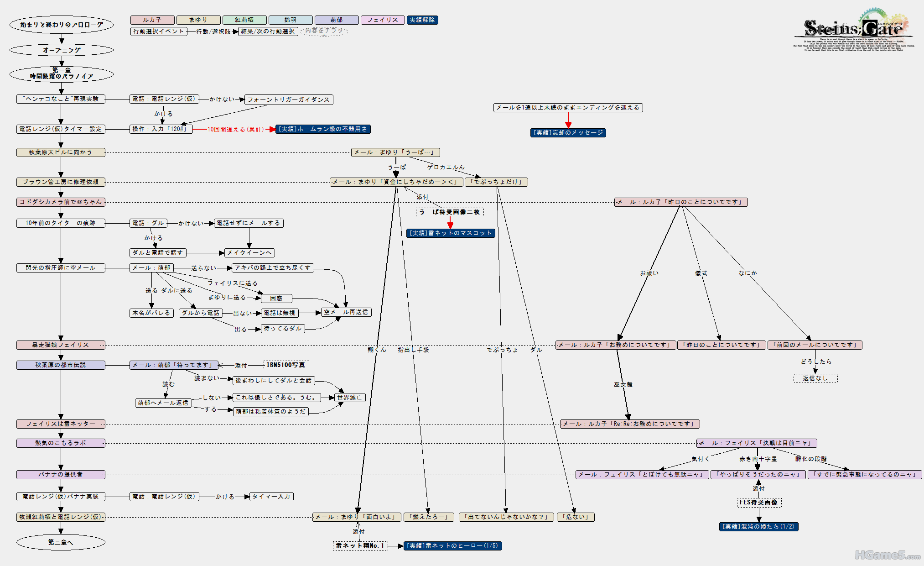The image size is (924, 566).
Task: Click the 暴走猫娘フェイリス chapter node
Action: click(x=61, y=345)
